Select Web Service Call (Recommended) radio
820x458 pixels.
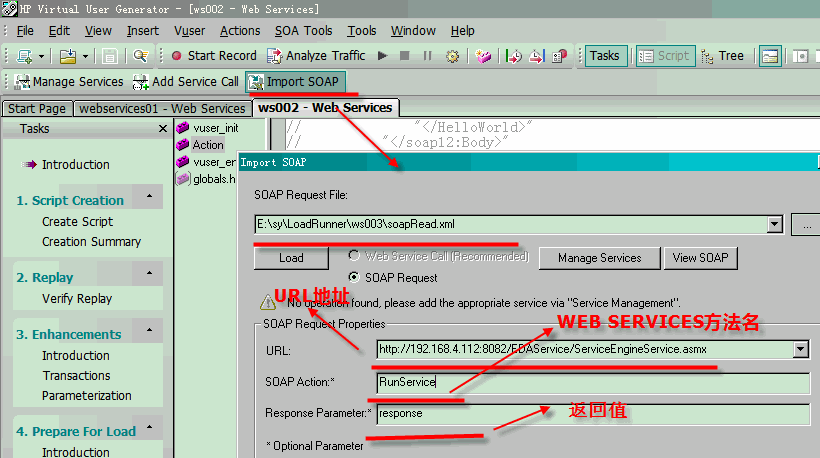pyautogui.click(x=354, y=256)
